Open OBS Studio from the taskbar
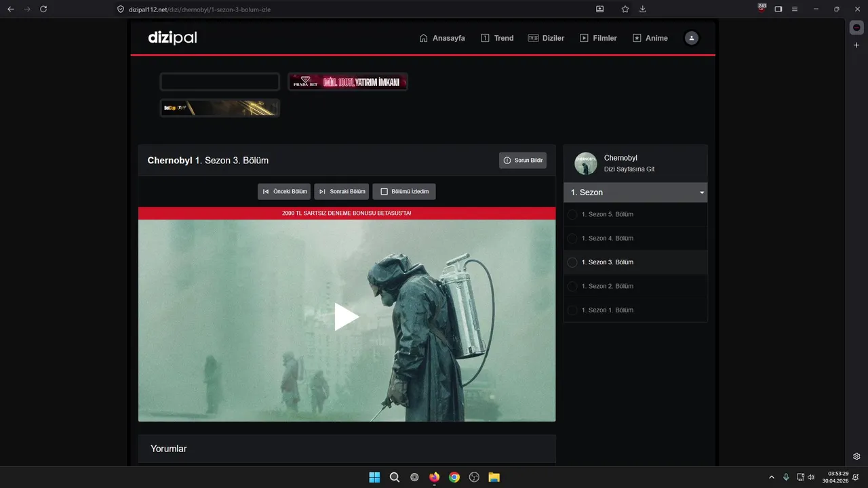 (474, 477)
